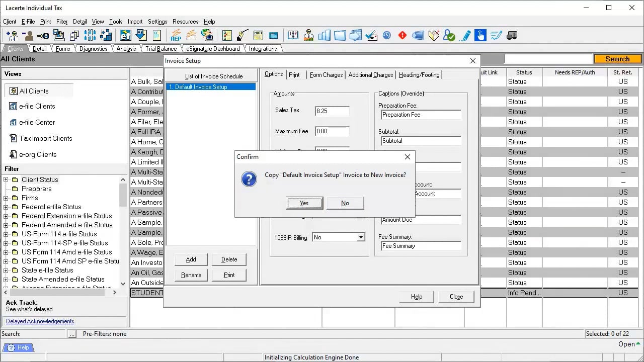Click the blue bar chart toolbar icon
This screenshot has width=644, height=362.
click(324, 35)
